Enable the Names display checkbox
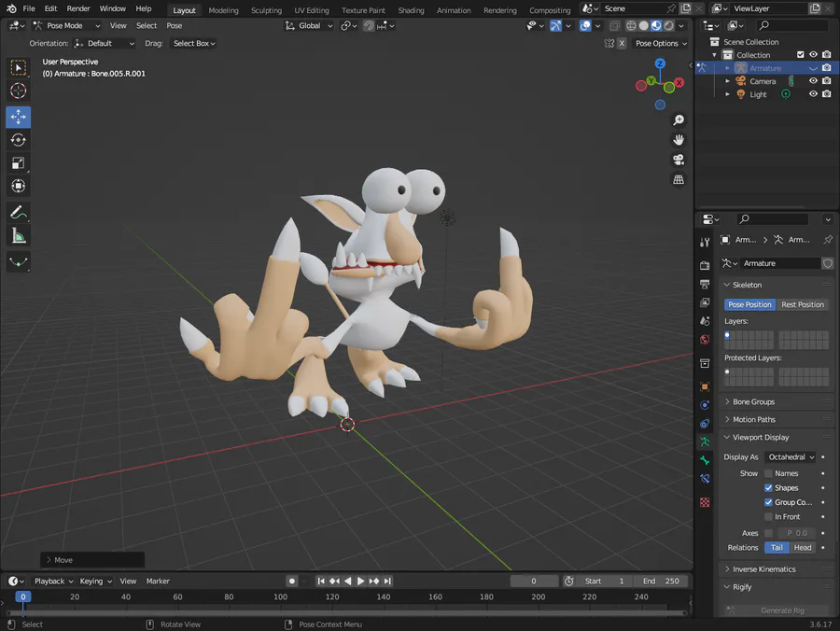Viewport: 840px width, 631px height. 768,473
